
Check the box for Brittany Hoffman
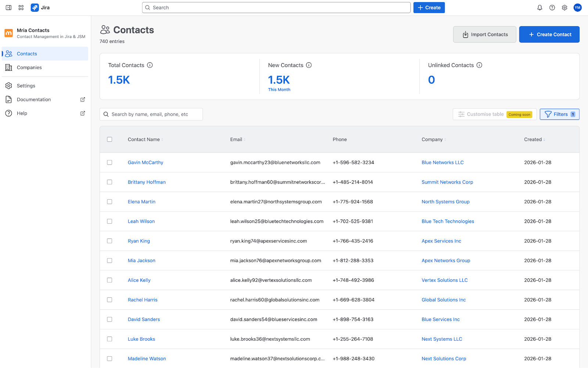110,182
